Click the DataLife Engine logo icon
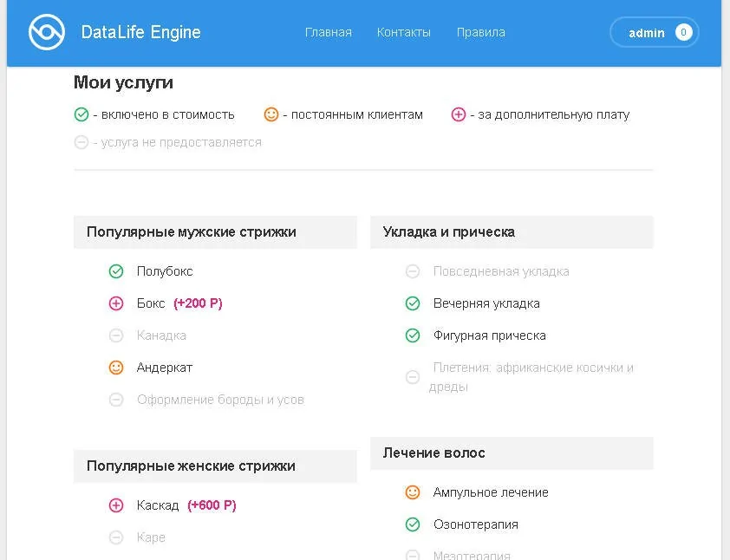Viewport: 730px width, 560px height. pos(47,32)
